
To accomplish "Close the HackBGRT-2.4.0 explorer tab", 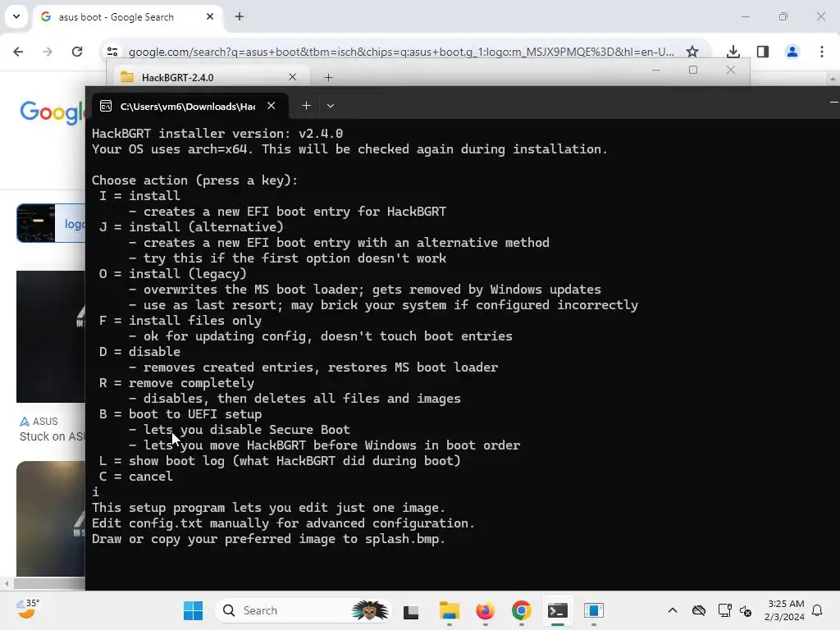I will click(293, 77).
